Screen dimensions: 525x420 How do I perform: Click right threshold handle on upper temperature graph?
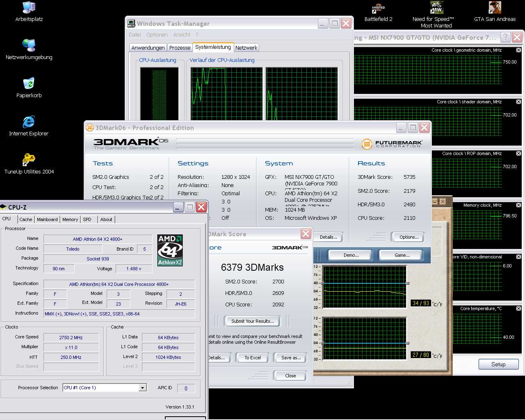407,283
